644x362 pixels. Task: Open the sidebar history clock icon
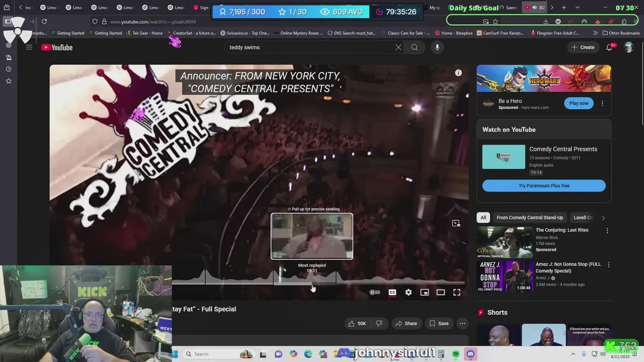pos(9,69)
